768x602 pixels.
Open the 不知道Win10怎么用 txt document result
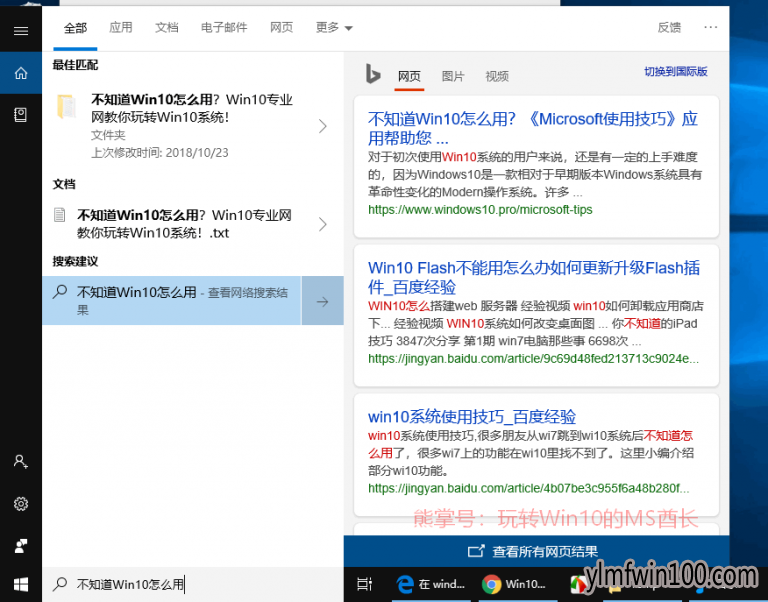(x=193, y=224)
